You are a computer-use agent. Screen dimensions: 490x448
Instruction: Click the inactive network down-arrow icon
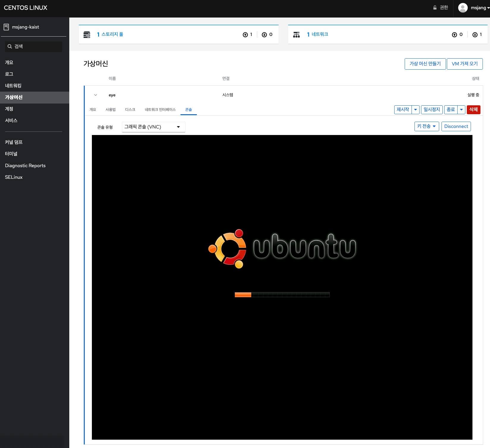click(475, 35)
